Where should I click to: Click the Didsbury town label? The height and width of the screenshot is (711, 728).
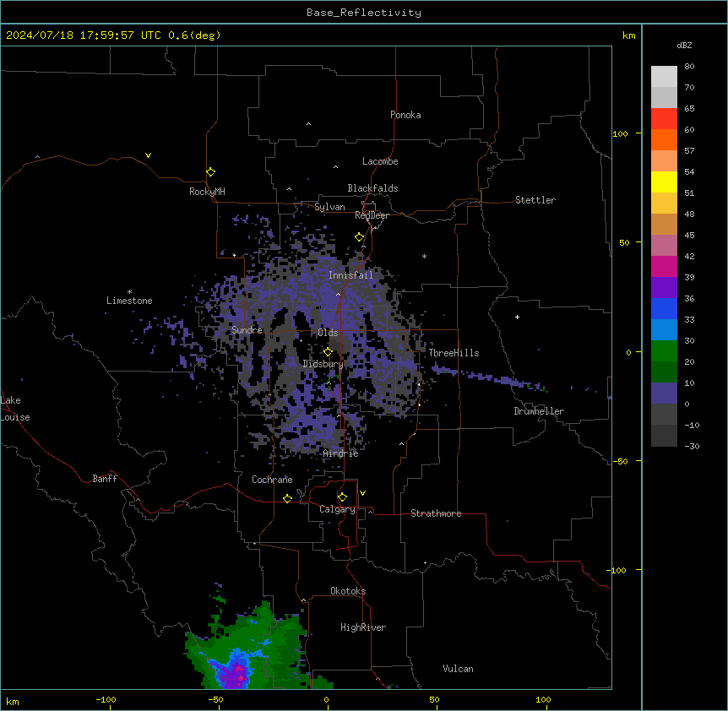[x=323, y=364]
